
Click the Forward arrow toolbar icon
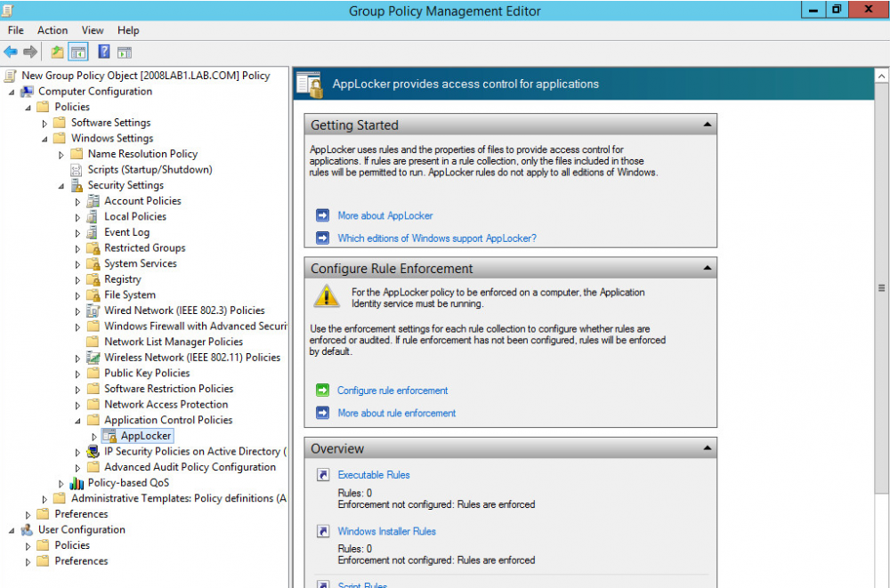[x=30, y=52]
